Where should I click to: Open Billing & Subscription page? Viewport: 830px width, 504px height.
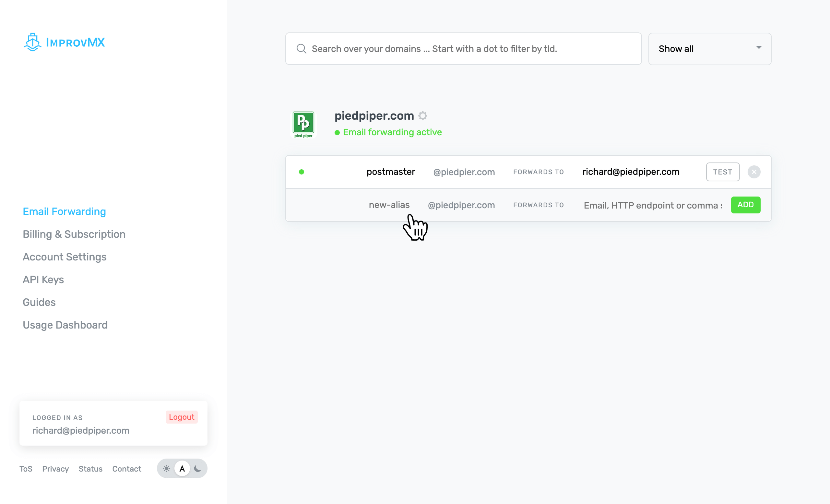[x=74, y=234]
